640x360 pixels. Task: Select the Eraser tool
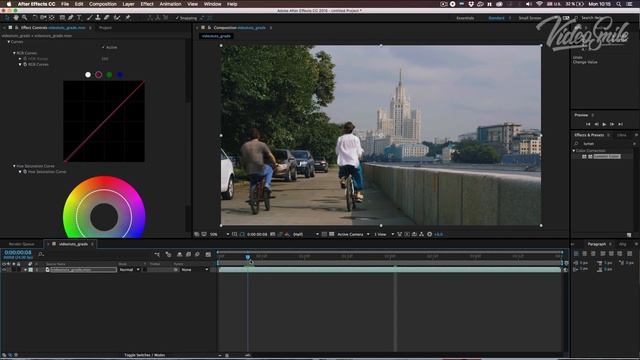click(x=107, y=18)
